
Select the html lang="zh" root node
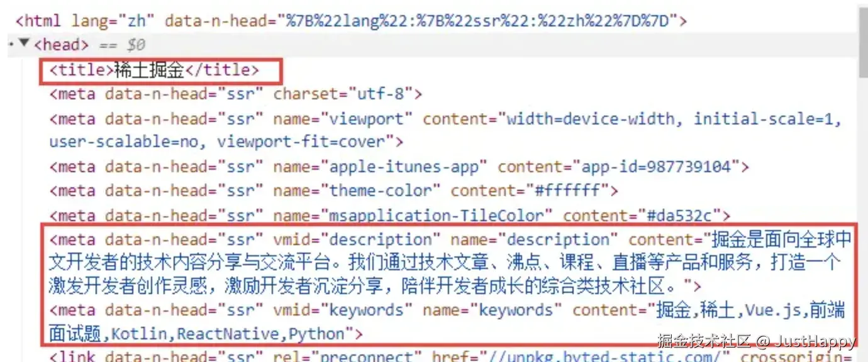351,20
